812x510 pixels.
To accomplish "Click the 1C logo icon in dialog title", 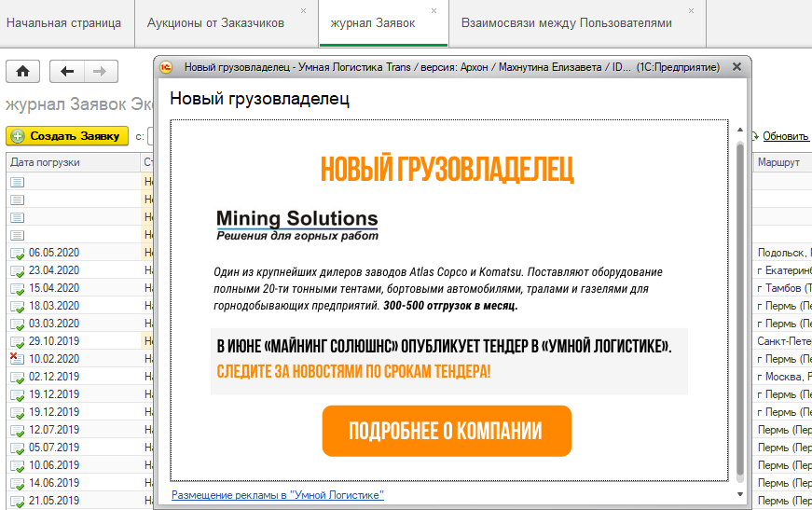I will 166,67.
